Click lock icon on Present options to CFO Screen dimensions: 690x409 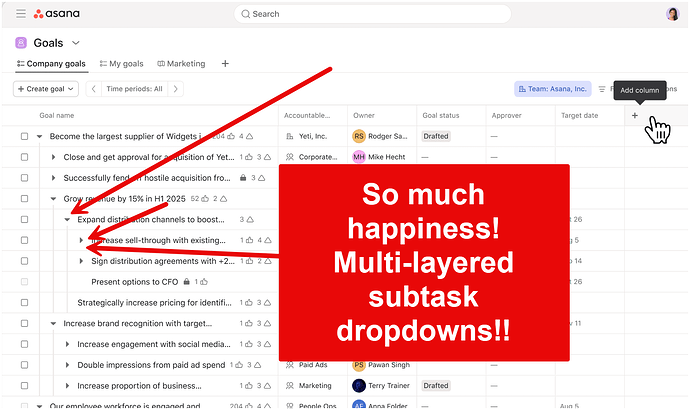(187, 282)
